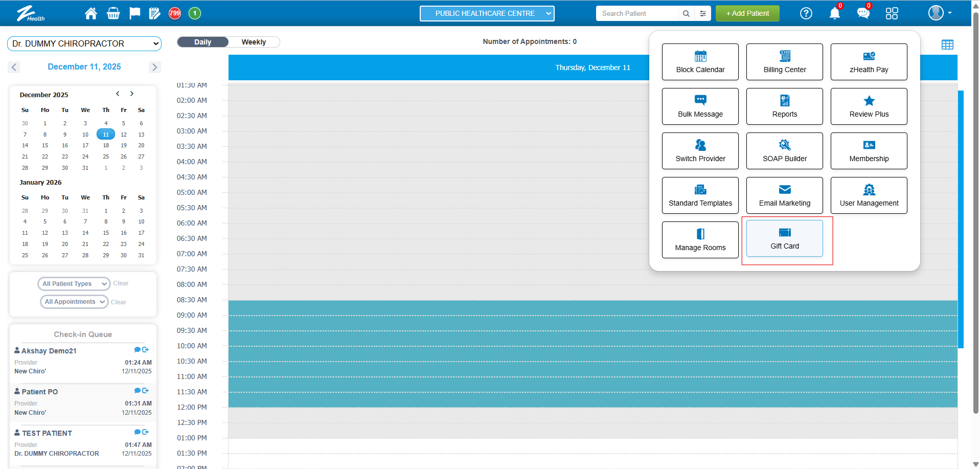Select Billing Center menu tile

click(x=784, y=62)
